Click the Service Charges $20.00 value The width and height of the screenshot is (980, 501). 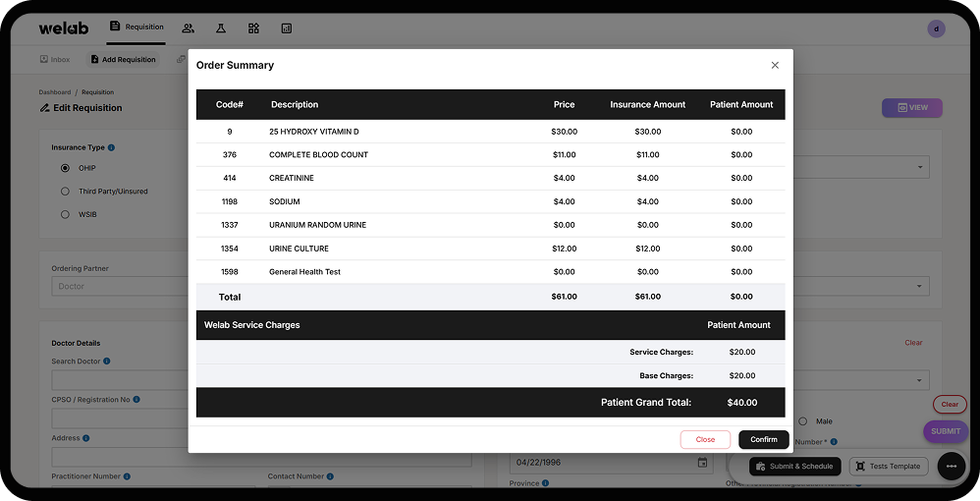742,352
